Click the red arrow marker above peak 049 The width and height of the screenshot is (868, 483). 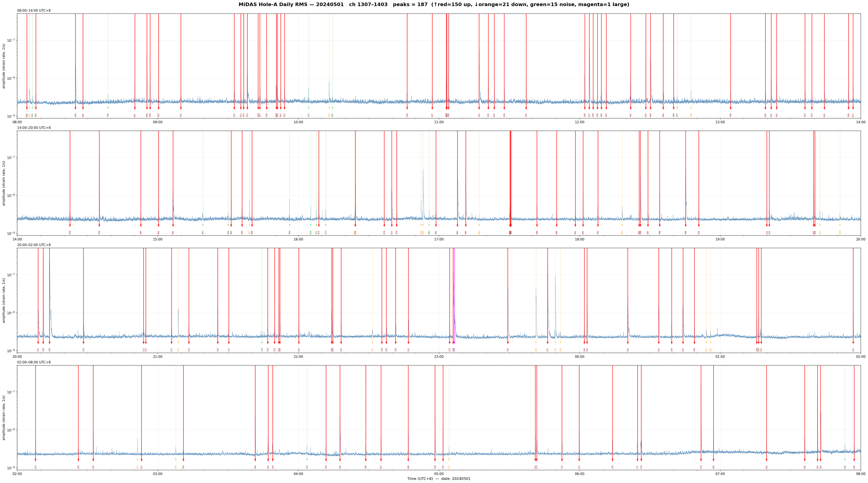coord(731,108)
